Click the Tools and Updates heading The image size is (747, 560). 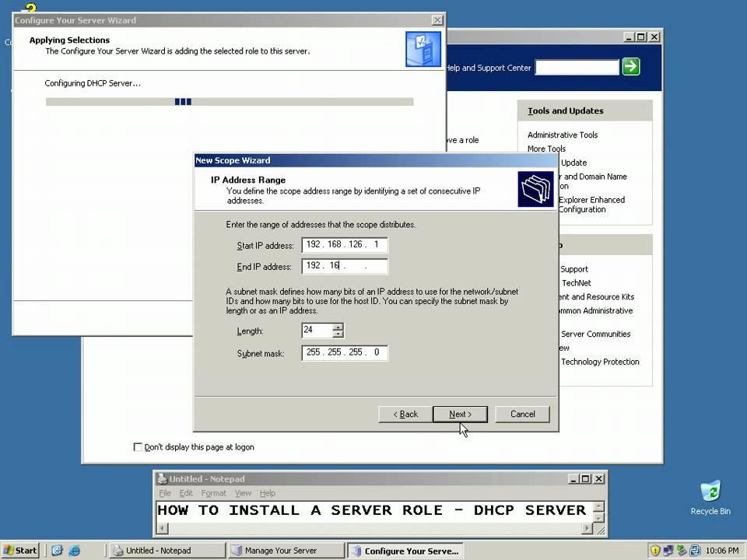pos(566,111)
